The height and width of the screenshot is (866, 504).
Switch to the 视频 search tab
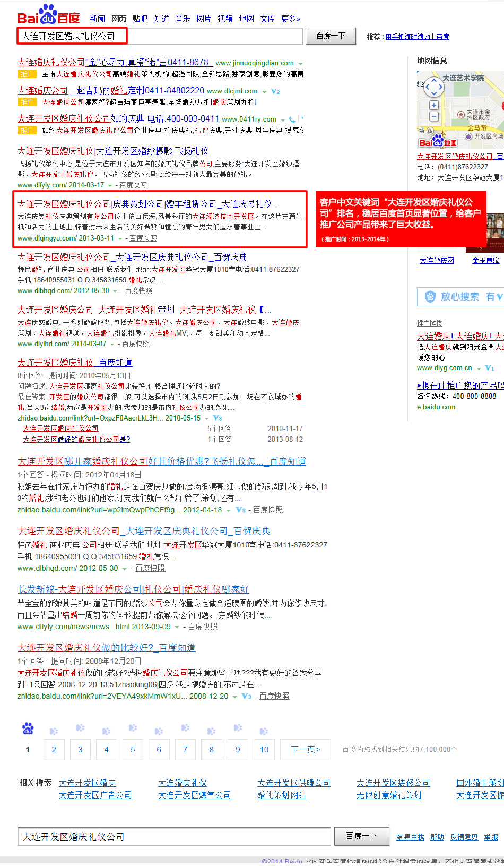point(225,19)
